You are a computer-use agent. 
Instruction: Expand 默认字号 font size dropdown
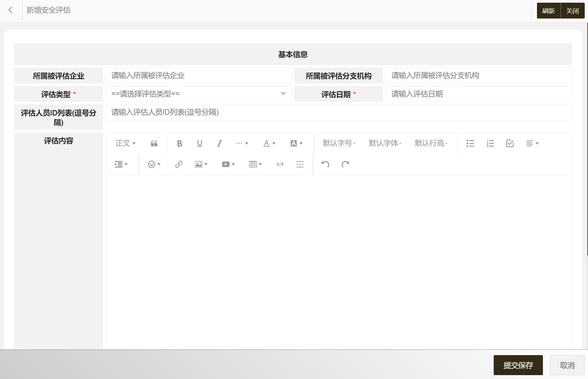point(339,144)
